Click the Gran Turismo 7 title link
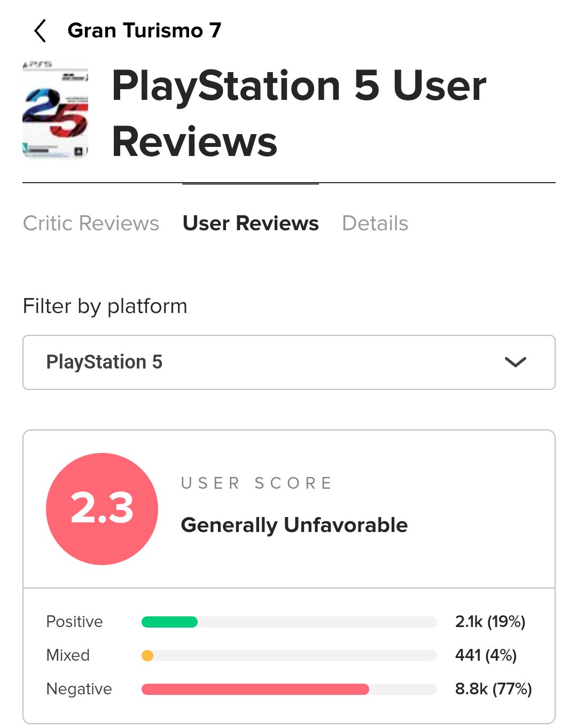Screen dimensions: 577x728 (144, 31)
